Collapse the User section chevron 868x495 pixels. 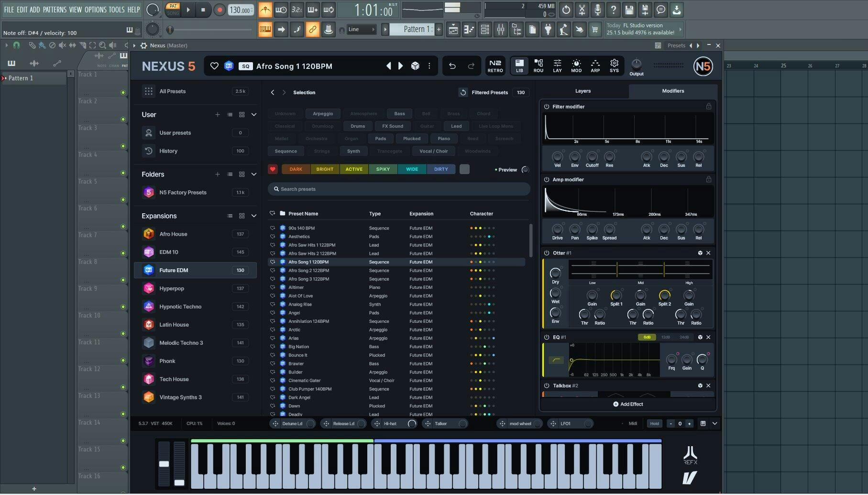point(254,115)
